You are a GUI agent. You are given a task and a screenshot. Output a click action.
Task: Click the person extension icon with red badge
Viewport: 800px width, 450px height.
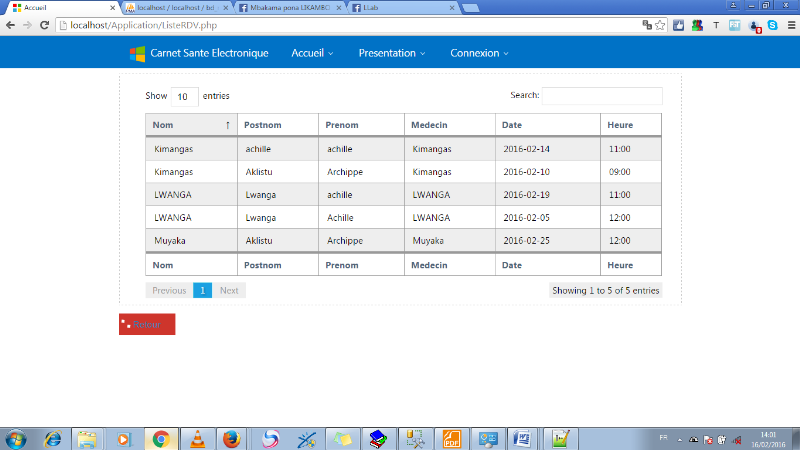point(755,26)
